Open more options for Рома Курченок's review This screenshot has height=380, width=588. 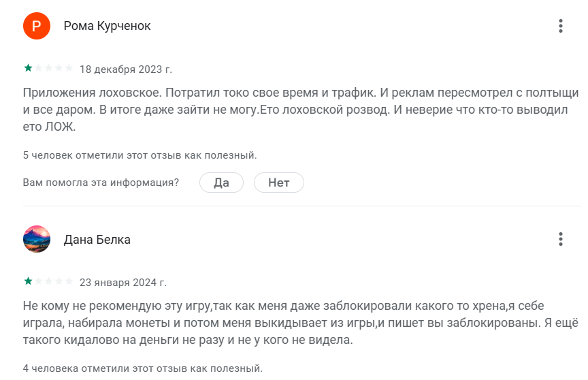(x=561, y=26)
